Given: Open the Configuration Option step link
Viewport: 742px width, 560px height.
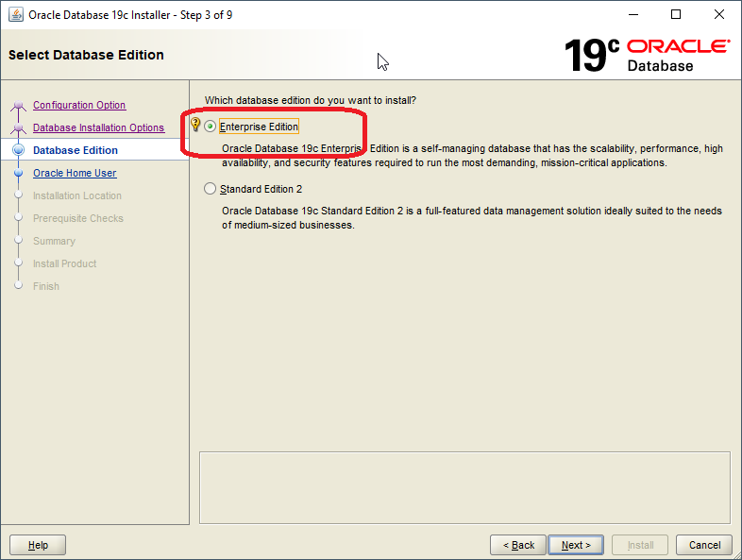Looking at the screenshot, I should click(79, 105).
